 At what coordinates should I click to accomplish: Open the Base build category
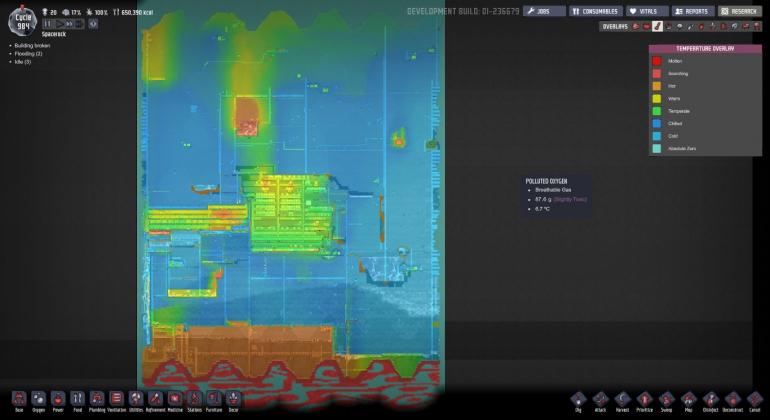click(19, 399)
